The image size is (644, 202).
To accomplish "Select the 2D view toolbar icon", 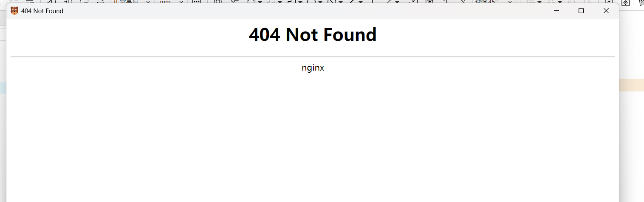I will pos(51,2).
